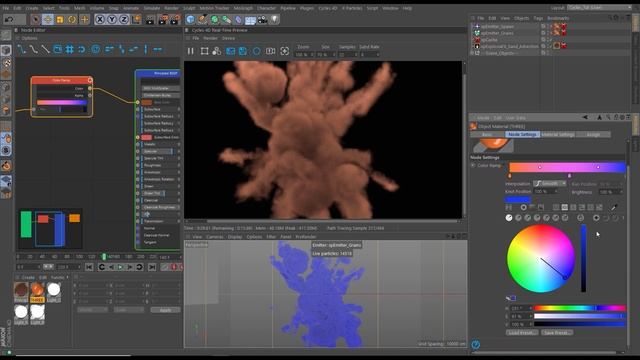640x360 pixels.
Task: Open the Interpolation dropdown set to Smooth
Action: [x=550, y=184]
